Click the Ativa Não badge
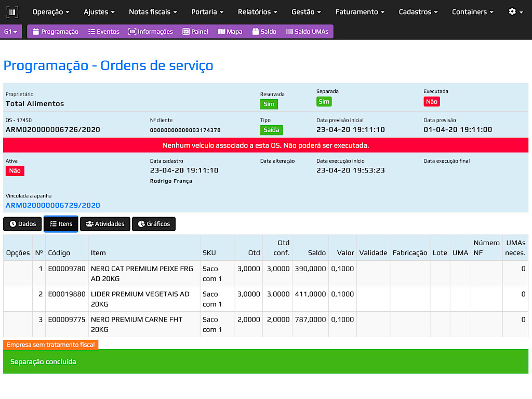 coord(15,170)
